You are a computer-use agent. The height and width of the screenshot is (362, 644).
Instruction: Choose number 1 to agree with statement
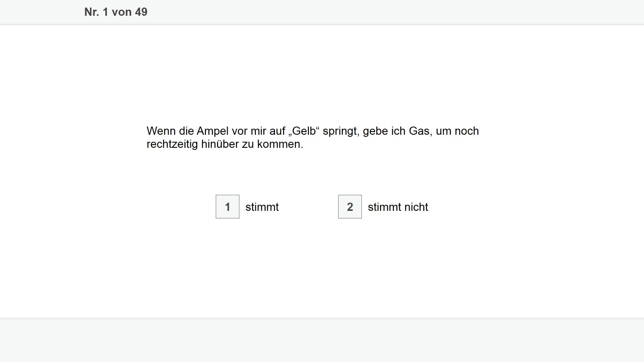coord(227,206)
